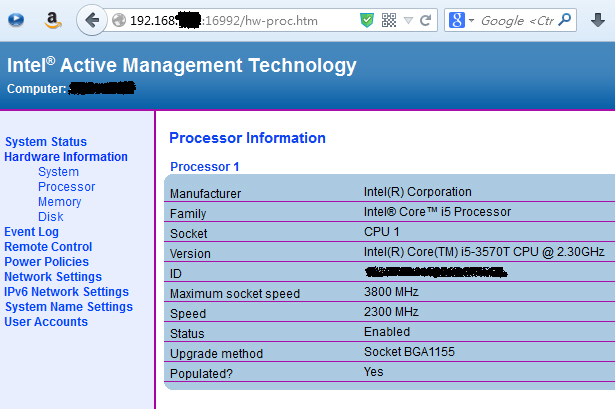Click the Processor 1 label
Viewport: 615px width, 409px height.
click(205, 167)
